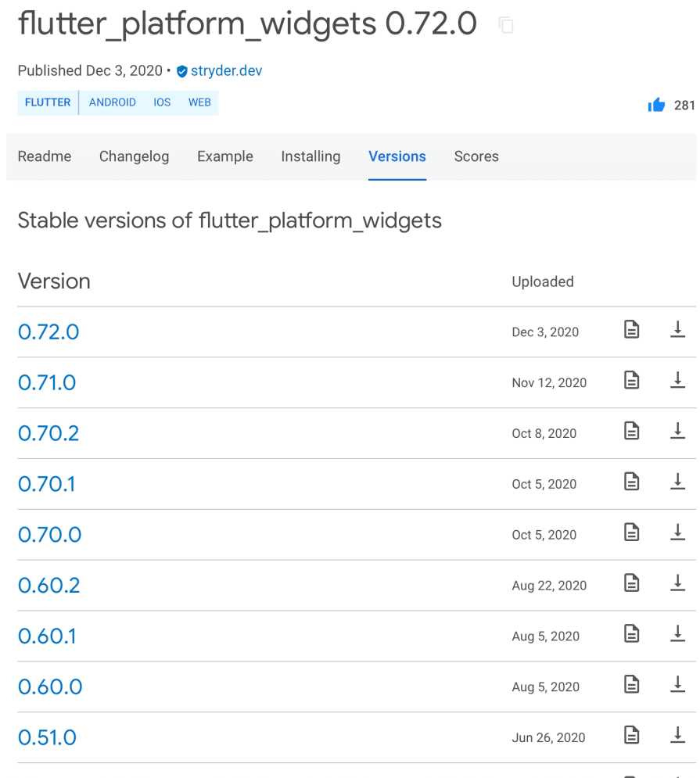Click the 'Nov 12, 2020' upload date

(549, 382)
